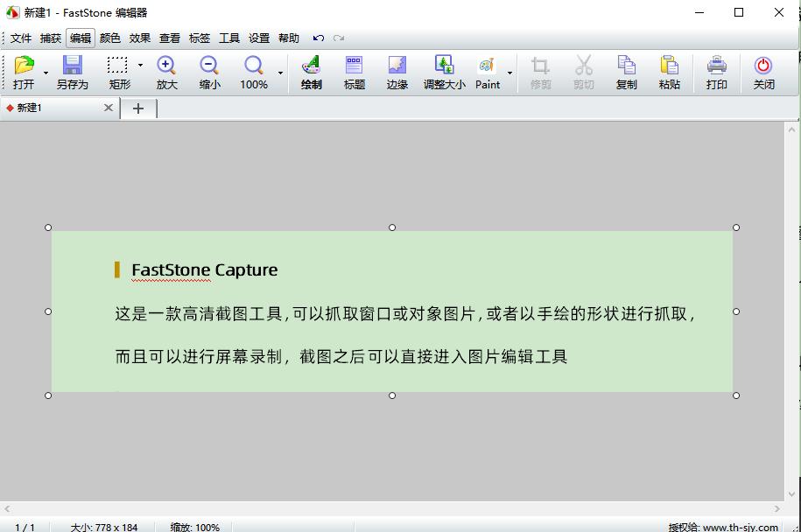Viewport: 801px width, 532px height.
Task: Undo the last edit action
Action: pos(320,38)
